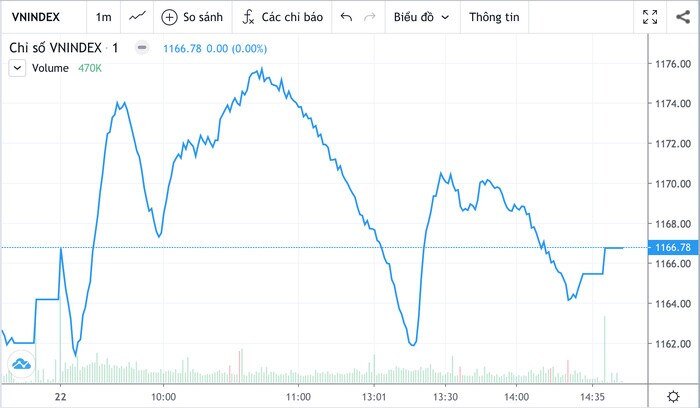Click the redo arrow icon
Viewport: 700px width, 408px height.
pyautogui.click(x=370, y=17)
